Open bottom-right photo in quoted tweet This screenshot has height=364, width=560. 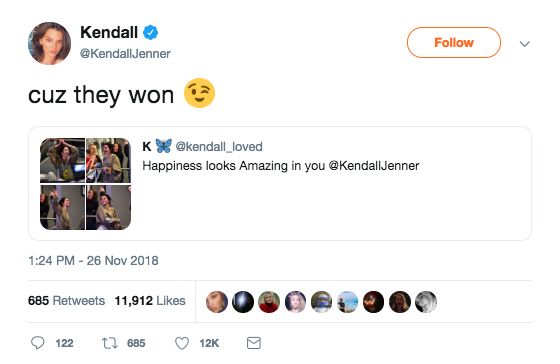109,207
